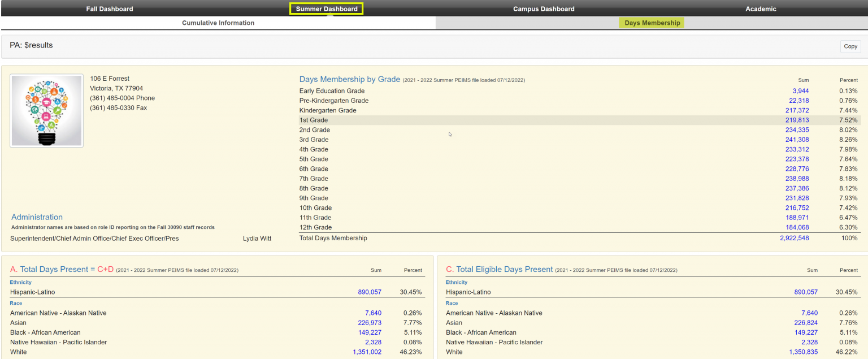Click the Copy button
The height and width of the screenshot is (359, 868).
(x=850, y=46)
